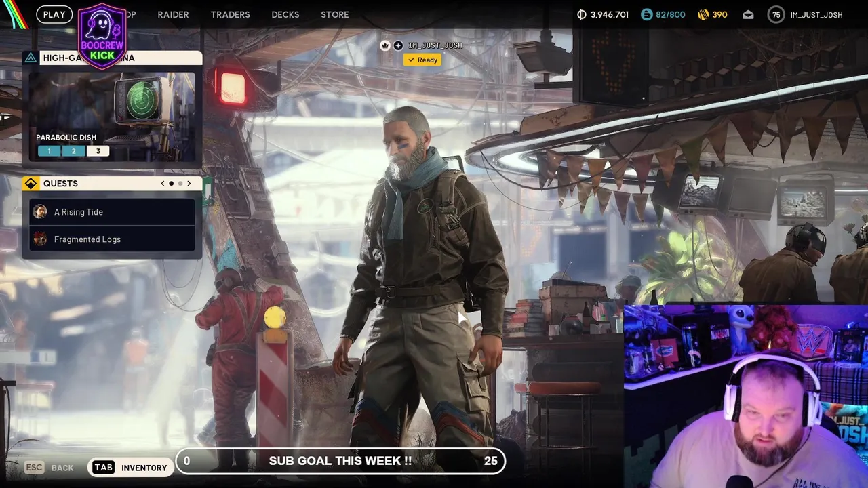Open the Parabolic Dish project thumbnail
The height and width of the screenshot is (488, 868).
click(x=113, y=117)
